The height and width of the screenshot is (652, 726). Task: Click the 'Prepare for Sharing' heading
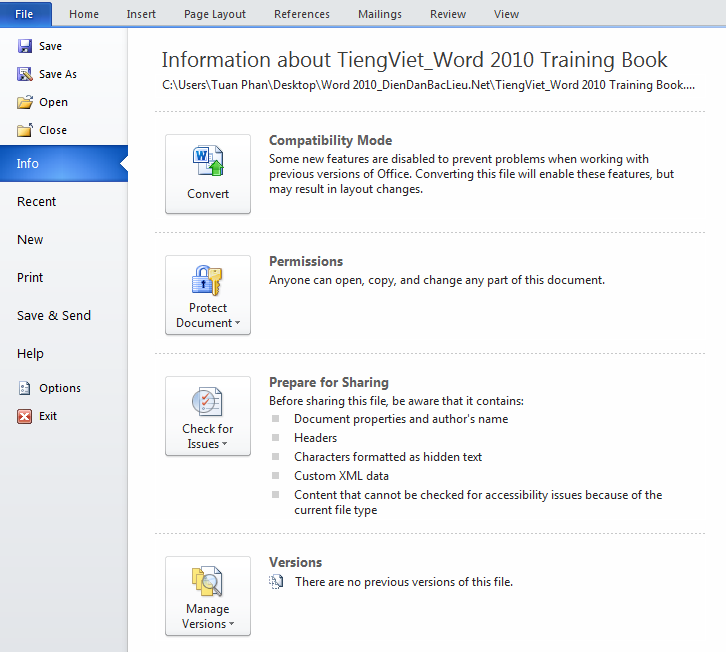click(x=329, y=382)
